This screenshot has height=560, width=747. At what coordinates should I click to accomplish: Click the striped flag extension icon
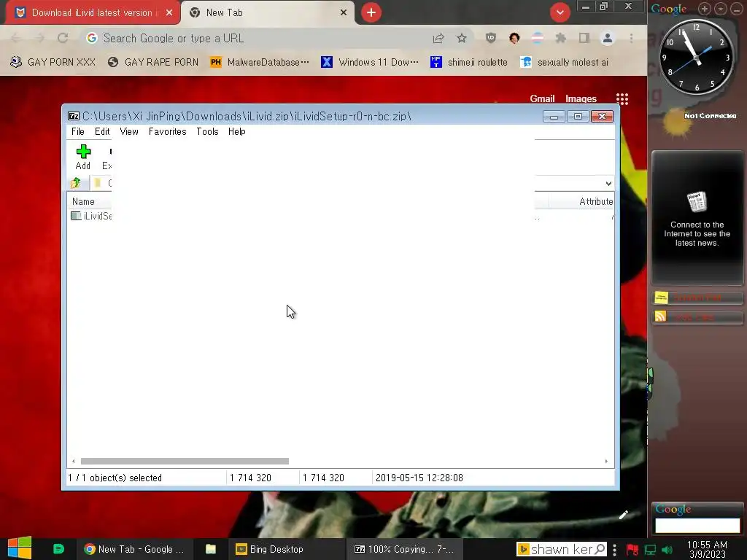[538, 38]
